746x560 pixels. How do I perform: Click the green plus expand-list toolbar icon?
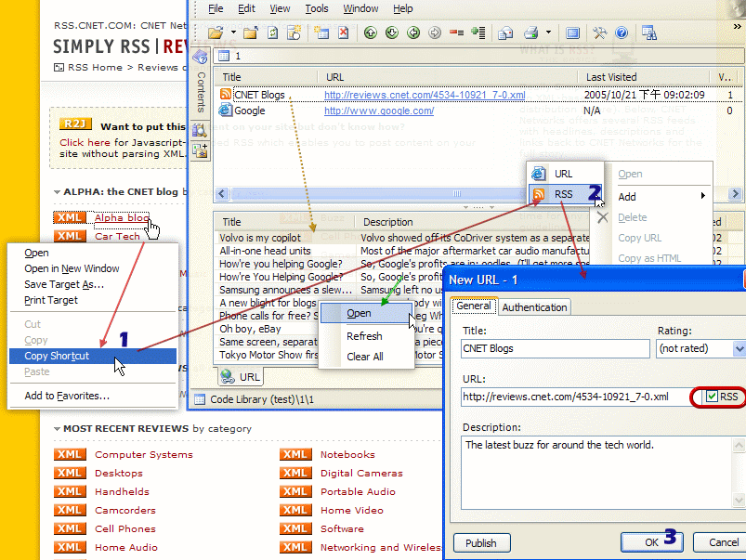pyautogui.click(x=478, y=33)
